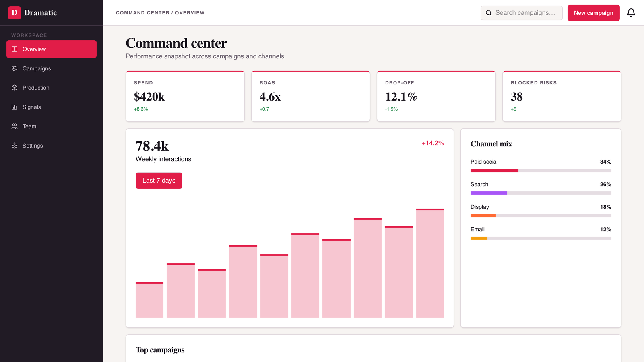Click the Performance snapshot subtitle
The width and height of the screenshot is (644, 362).
click(205, 56)
